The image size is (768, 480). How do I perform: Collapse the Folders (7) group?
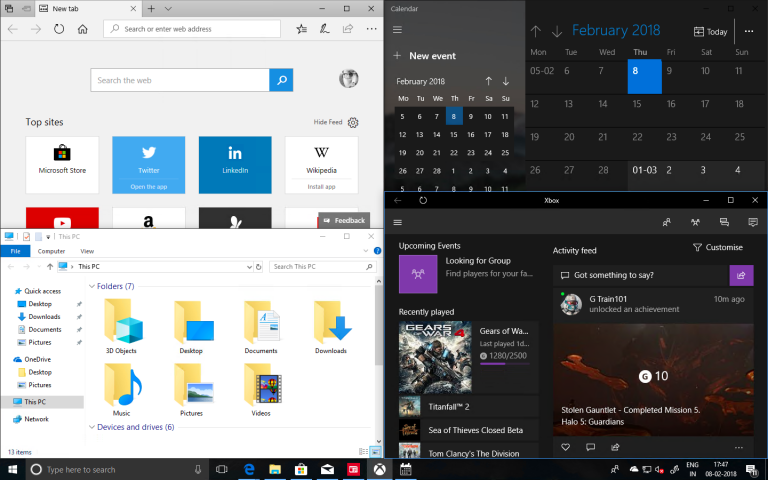coord(92,286)
